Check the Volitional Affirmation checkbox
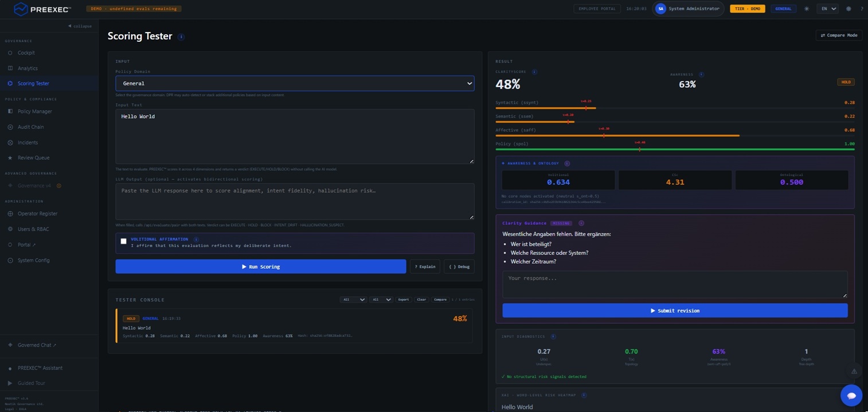 (x=123, y=241)
